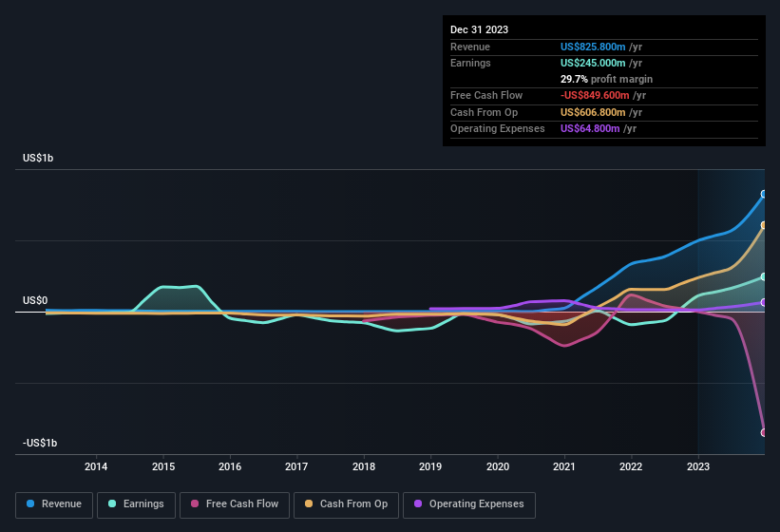
Task: Toggle the Revenue series in the legend
Action: [x=54, y=504]
